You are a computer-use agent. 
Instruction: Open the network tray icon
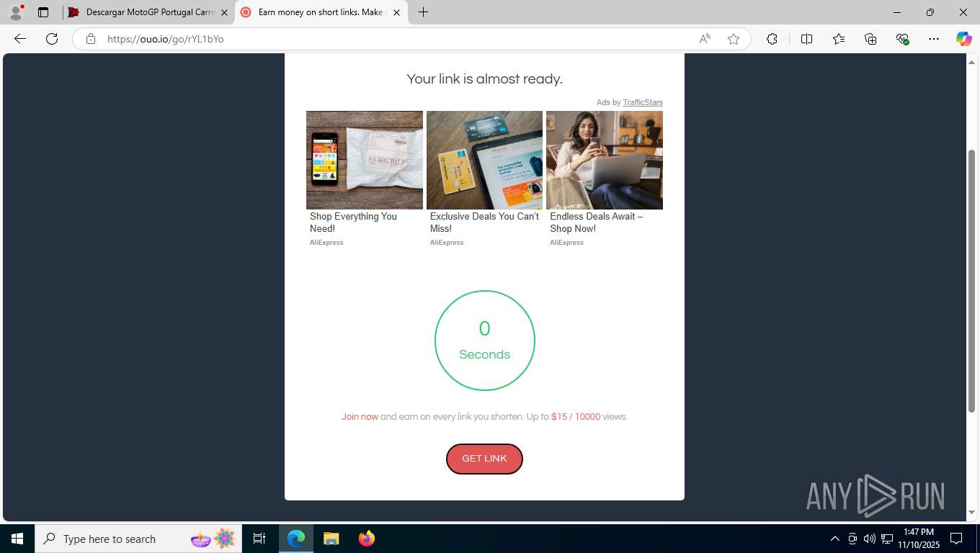pyautogui.click(x=887, y=539)
